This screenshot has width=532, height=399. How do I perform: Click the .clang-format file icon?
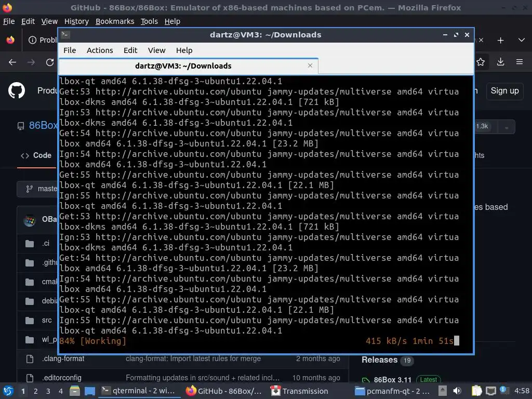click(x=30, y=358)
